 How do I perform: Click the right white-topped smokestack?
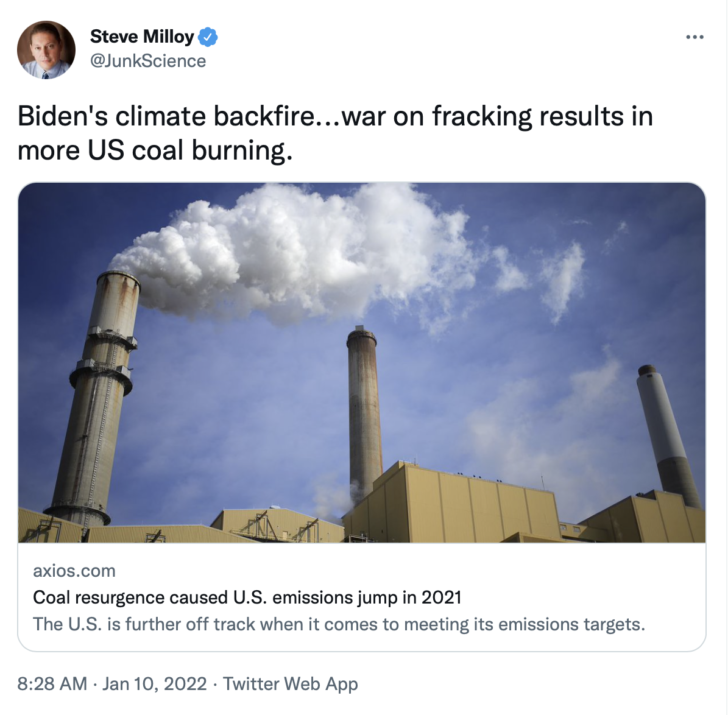[666, 434]
